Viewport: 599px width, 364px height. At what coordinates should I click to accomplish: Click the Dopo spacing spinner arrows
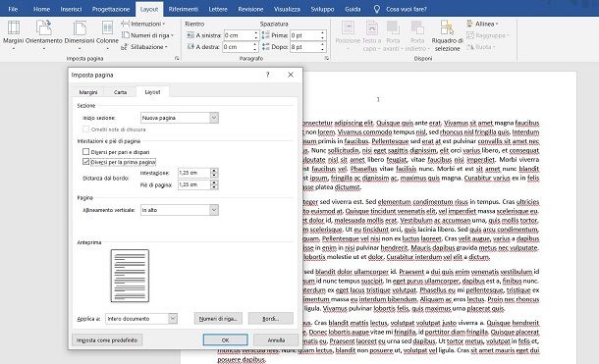[x=323, y=46]
